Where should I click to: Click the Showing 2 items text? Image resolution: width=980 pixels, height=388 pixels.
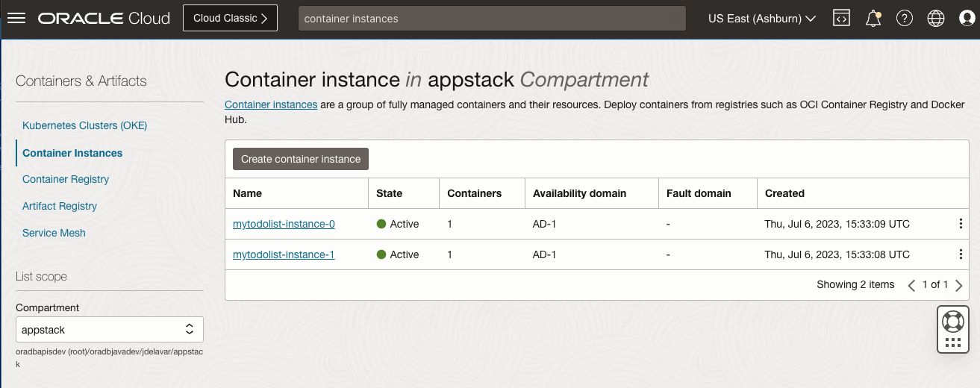pyautogui.click(x=855, y=284)
